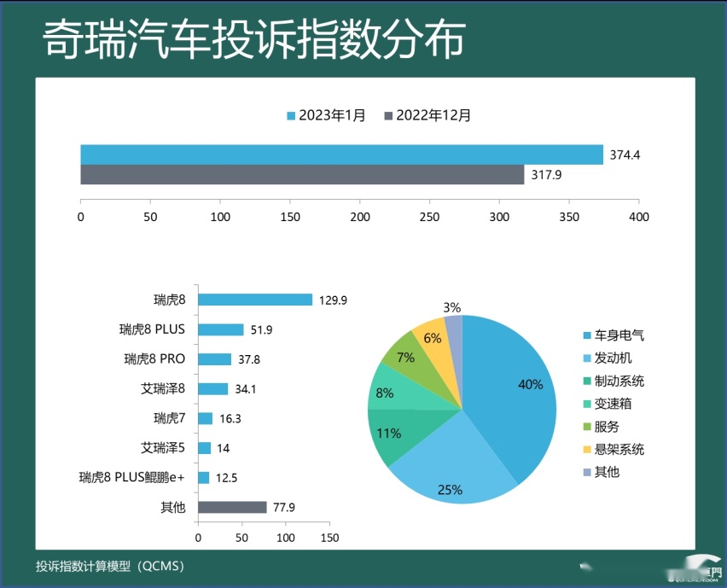The height and width of the screenshot is (588, 727).
Task: Select the 瑞虎7 bar valued 16.3
Action: (x=205, y=418)
